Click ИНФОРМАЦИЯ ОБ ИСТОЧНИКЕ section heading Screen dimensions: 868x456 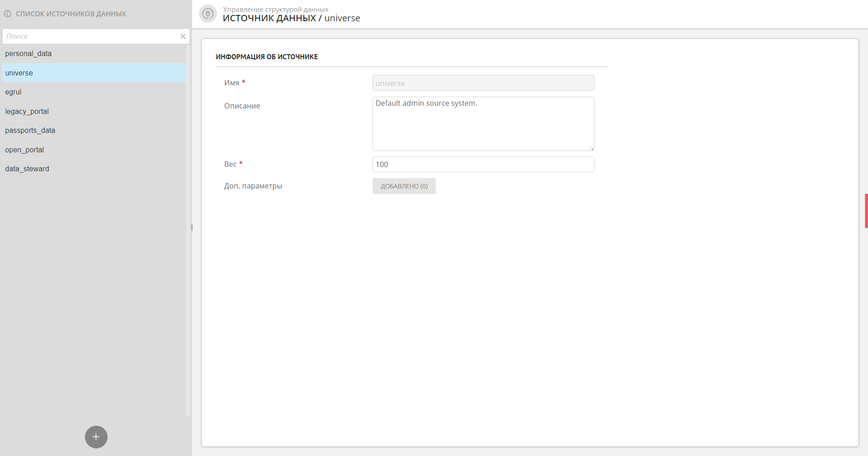(x=267, y=57)
